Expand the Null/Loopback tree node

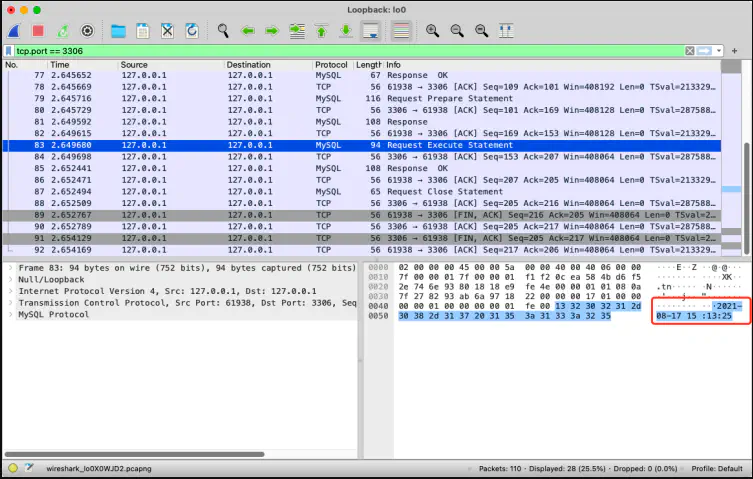coord(11,280)
